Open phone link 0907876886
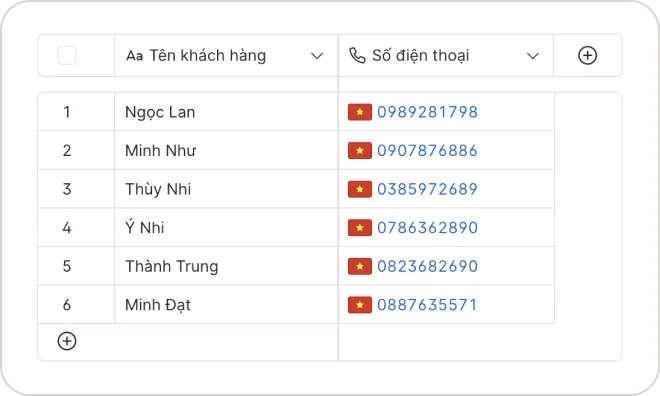 pyautogui.click(x=427, y=151)
